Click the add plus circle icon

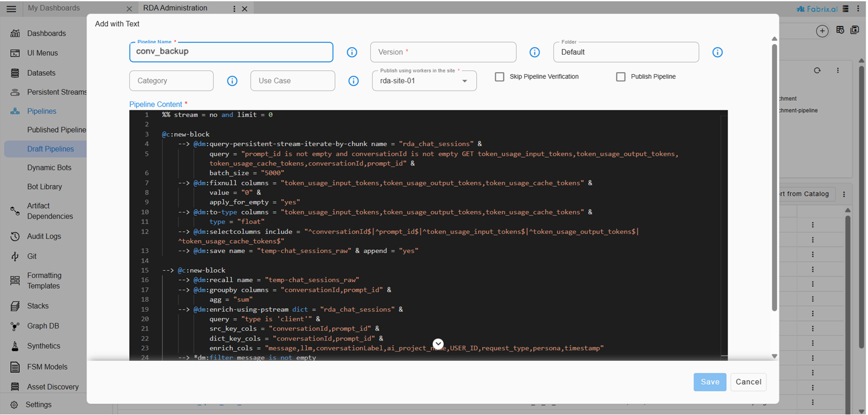point(822,31)
